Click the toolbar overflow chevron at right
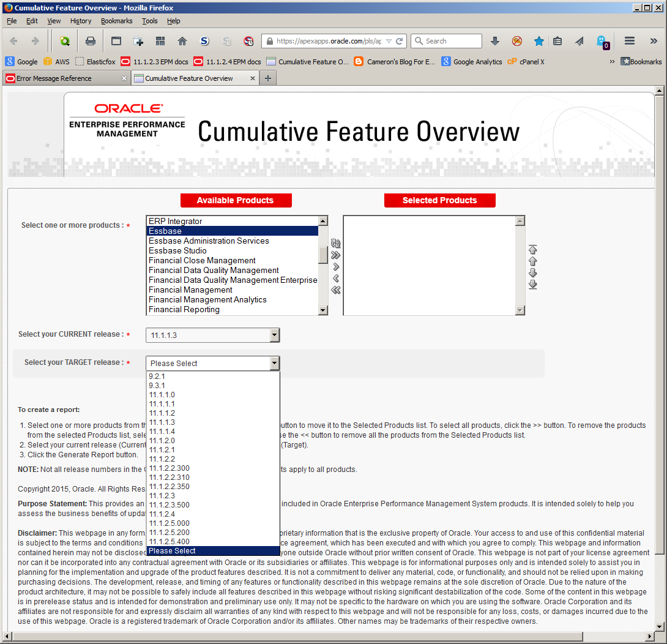This screenshot has height=644, width=667. click(654, 41)
